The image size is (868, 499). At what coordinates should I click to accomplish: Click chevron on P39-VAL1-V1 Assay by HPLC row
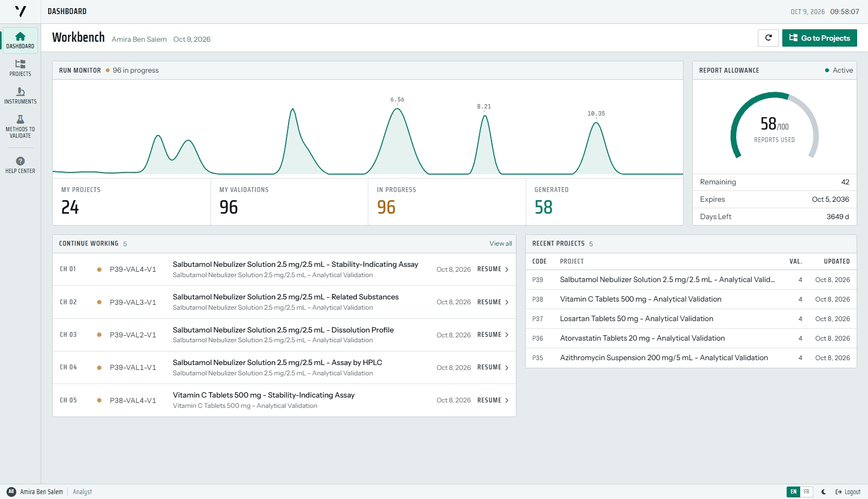507,368
